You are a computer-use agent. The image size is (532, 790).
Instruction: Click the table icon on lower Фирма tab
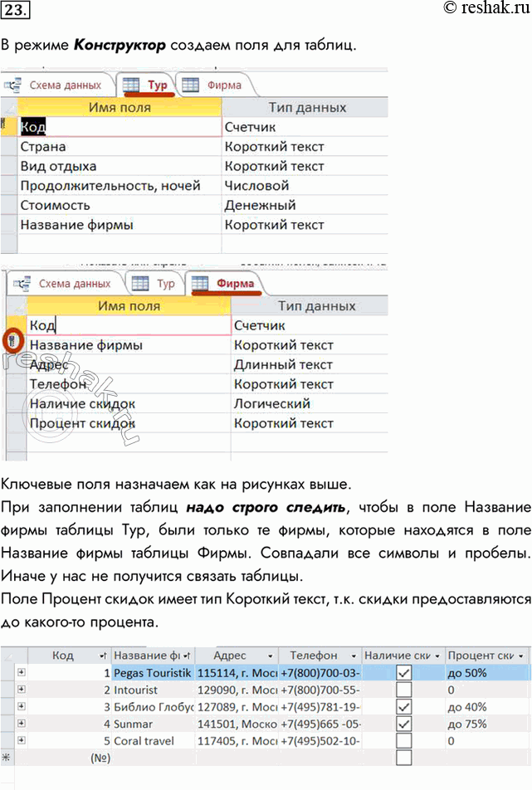[199, 283]
